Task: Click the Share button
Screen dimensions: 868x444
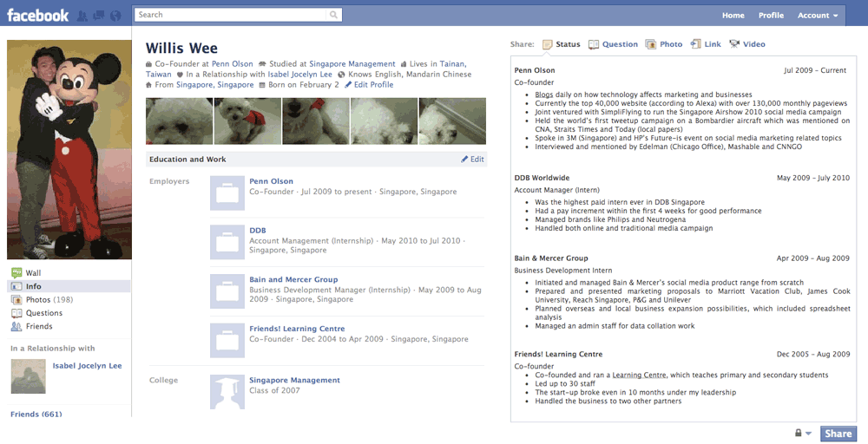Action: point(838,434)
